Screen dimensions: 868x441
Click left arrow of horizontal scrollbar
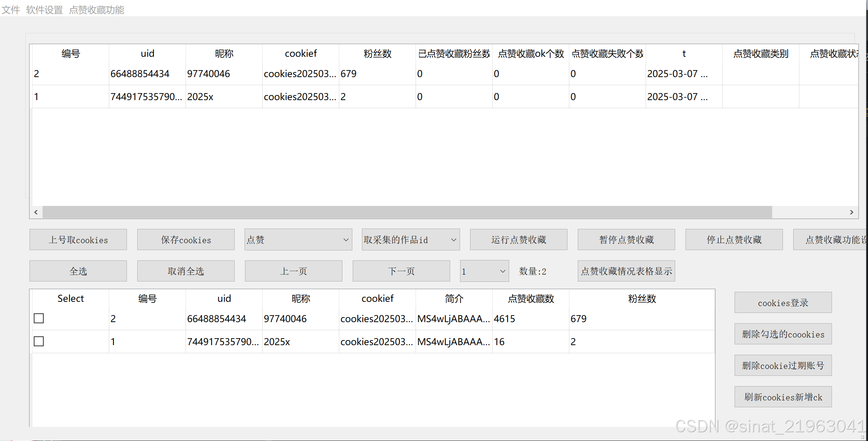pyautogui.click(x=36, y=212)
